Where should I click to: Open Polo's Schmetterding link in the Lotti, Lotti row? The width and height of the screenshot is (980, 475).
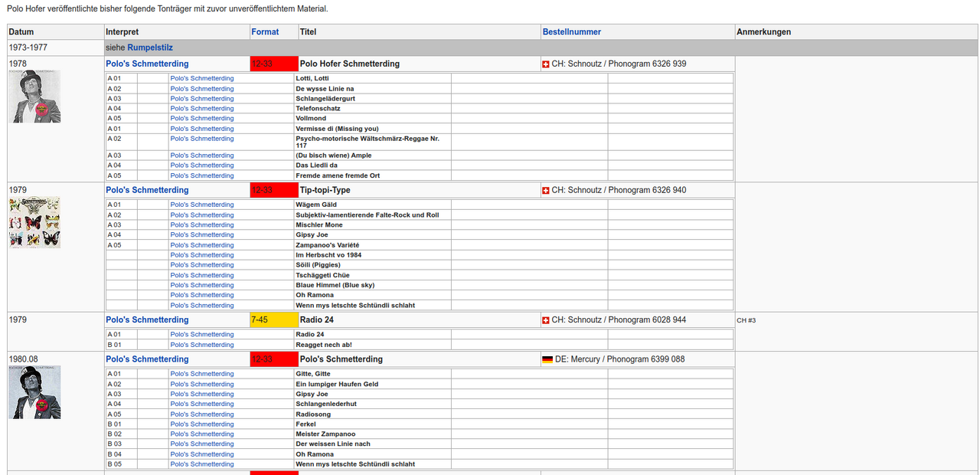[202, 78]
